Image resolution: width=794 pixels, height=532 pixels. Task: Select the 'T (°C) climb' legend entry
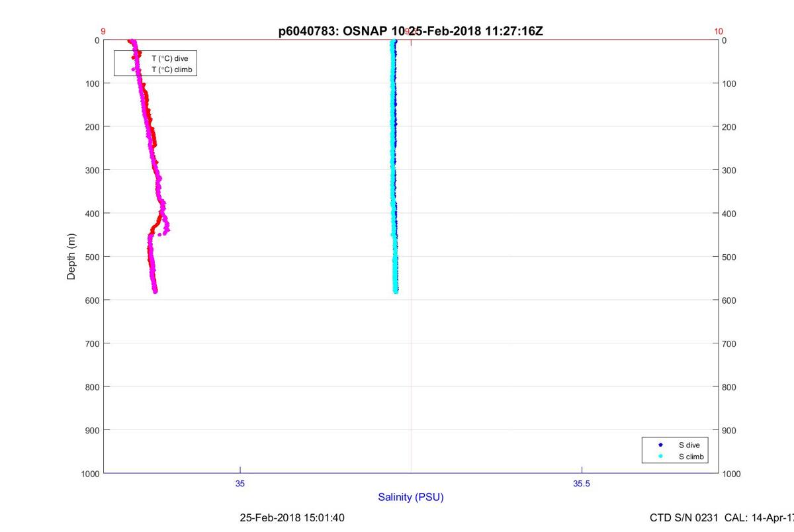(x=171, y=69)
